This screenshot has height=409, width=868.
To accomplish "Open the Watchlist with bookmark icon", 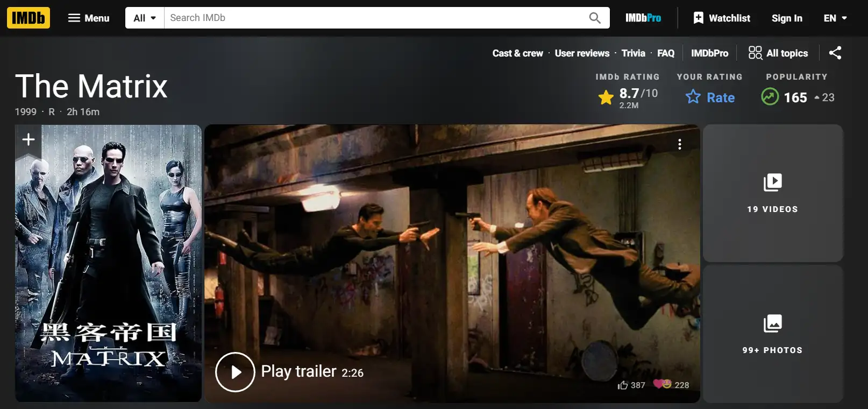I will click(722, 18).
